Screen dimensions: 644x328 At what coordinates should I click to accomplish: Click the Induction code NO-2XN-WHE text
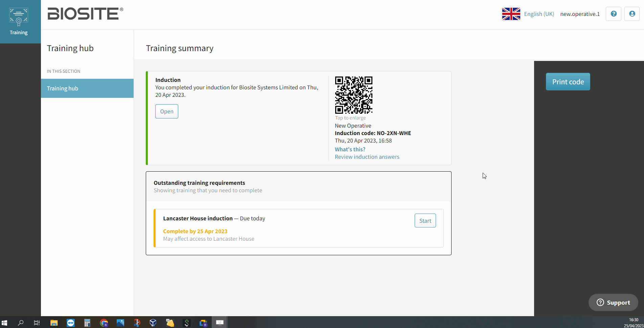[x=373, y=133]
